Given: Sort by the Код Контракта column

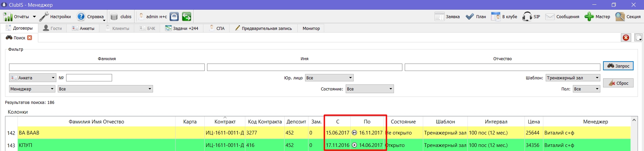Looking at the screenshot, I should click(265, 122).
